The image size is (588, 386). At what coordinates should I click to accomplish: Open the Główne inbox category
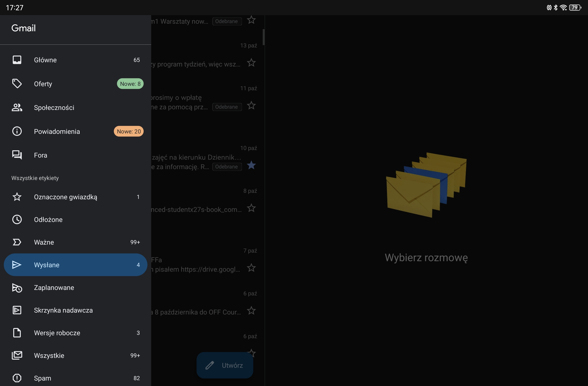tap(45, 60)
